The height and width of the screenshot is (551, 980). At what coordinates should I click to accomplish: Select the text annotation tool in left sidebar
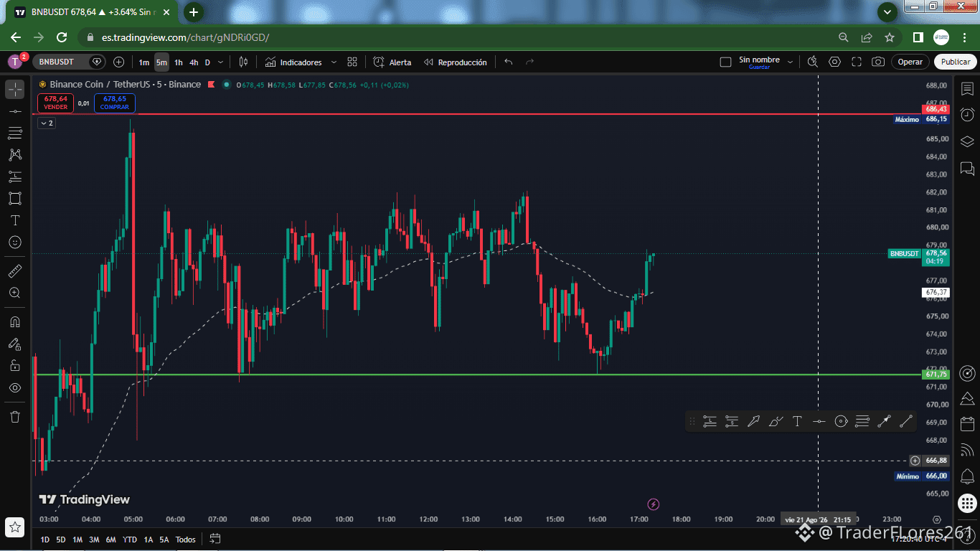coord(15,220)
